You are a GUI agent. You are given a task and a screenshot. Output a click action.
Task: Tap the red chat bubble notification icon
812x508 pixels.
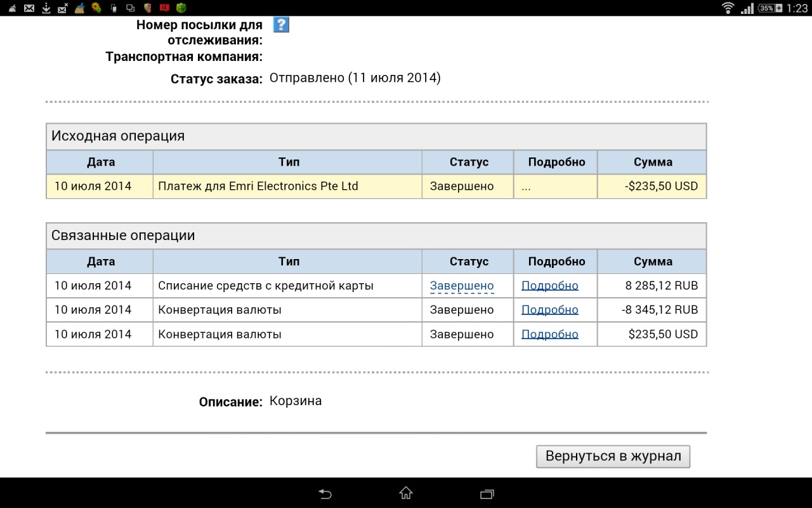pos(164,8)
